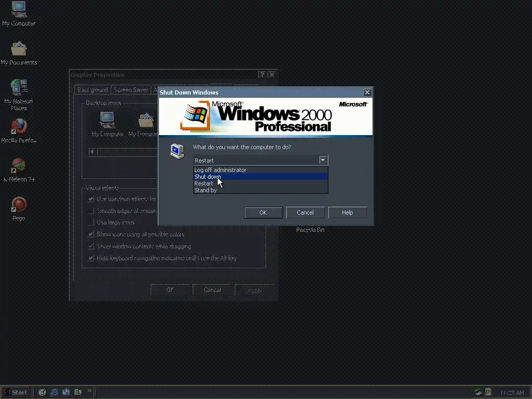Screen dimensions: 532x399
Task: Click the yellow tray icon beside clock
Action: point(488,392)
